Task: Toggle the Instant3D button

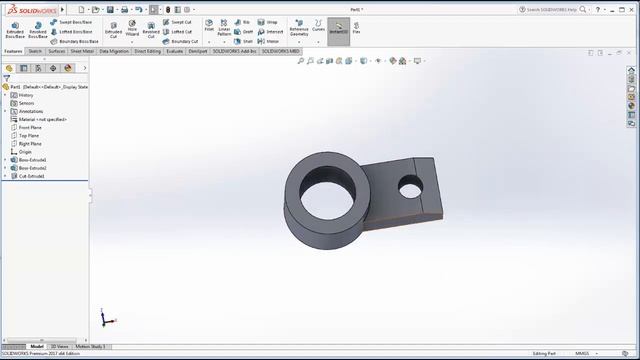Action: pos(339,31)
